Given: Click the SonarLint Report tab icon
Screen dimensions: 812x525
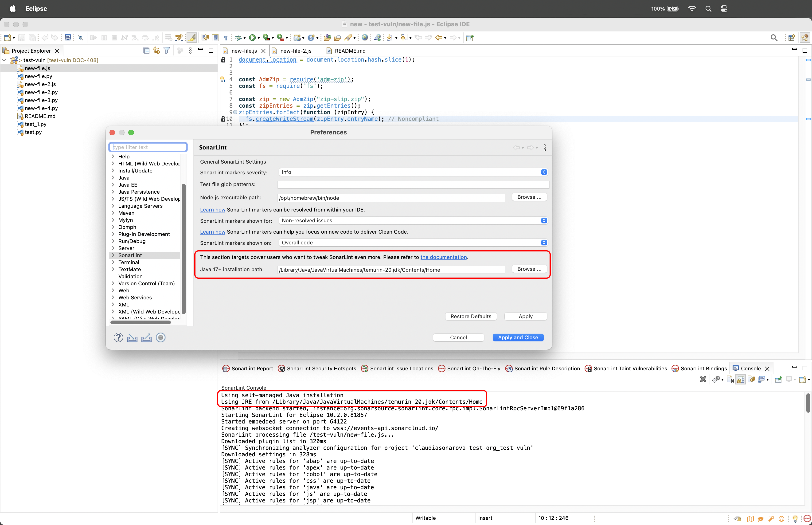Looking at the screenshot, I should tap(227, 368).
